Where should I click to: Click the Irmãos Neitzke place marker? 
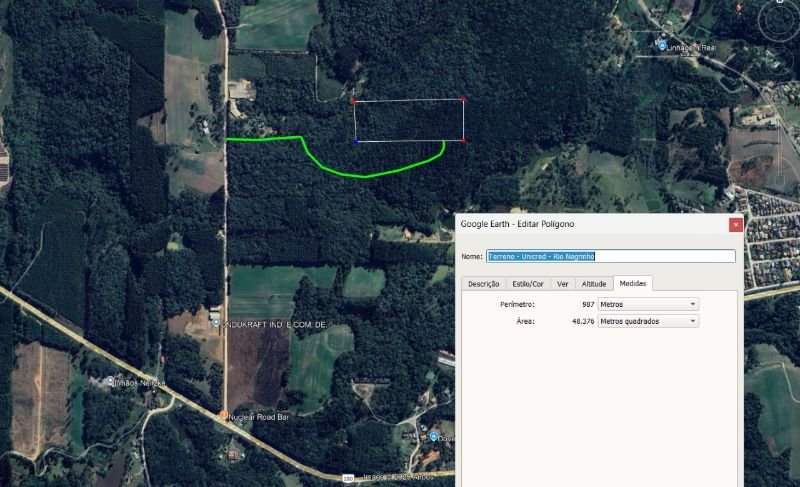pos(109,381)
